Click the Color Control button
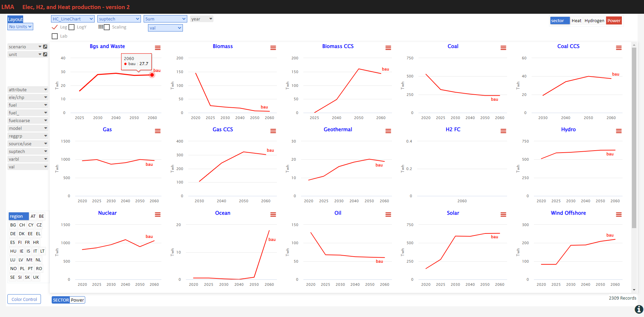Viewport: 644px width, 317px height. (x=24, y=299)
